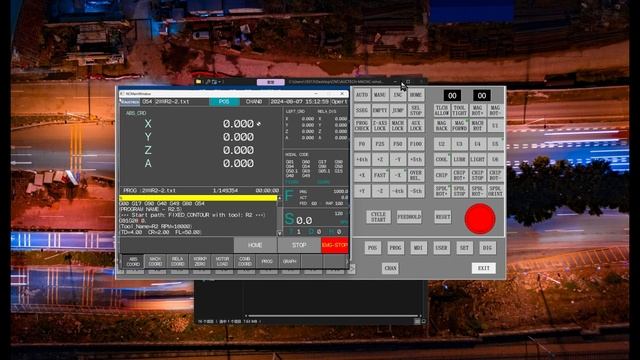640x360 pixels.
Task: Enable SSEG single segment mode
Action: [x=362, y=111]
